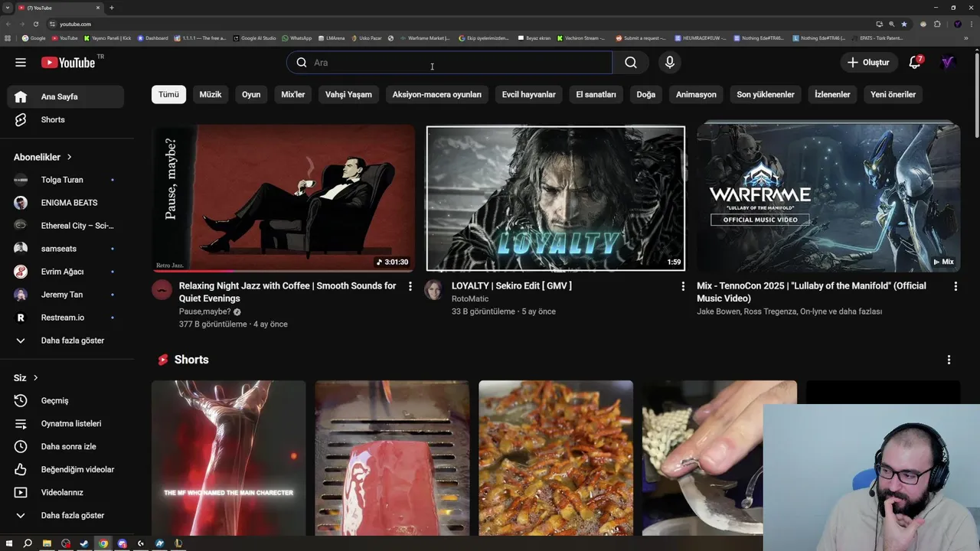The width and height of the screenshot is (980, 551).
Task: Reload the page in Chrome
Action: click(35, 24)
